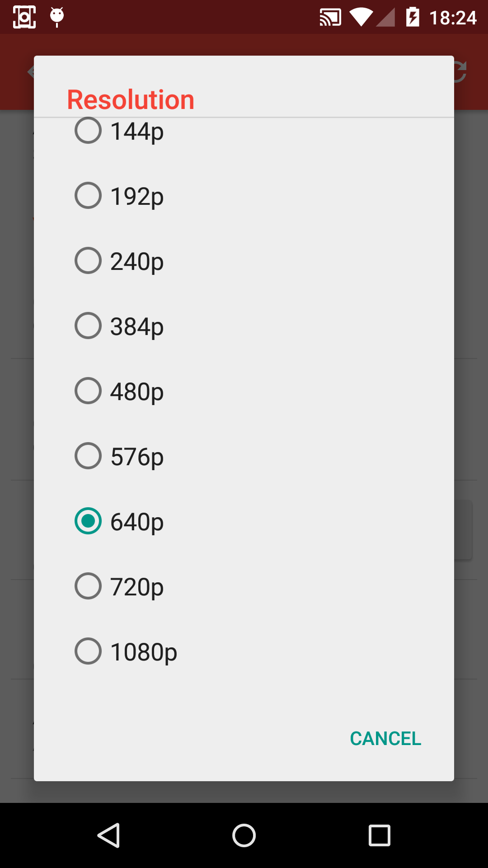Tap the 18:24 clock in status bar
The width and height of the screenshot is (488, 868).
tap(453, 18)
